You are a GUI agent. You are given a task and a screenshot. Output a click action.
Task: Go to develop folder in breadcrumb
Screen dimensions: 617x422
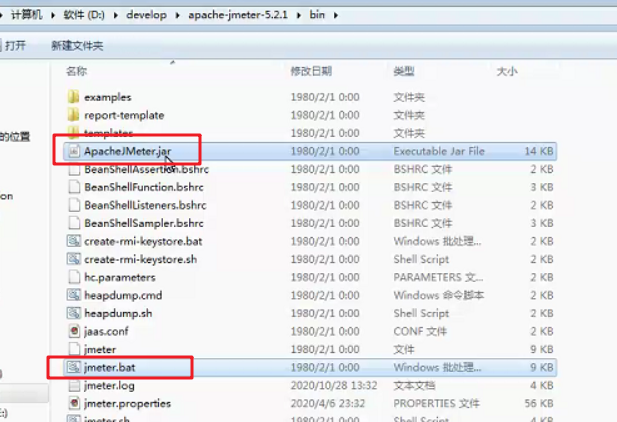[x=146, y=15]
